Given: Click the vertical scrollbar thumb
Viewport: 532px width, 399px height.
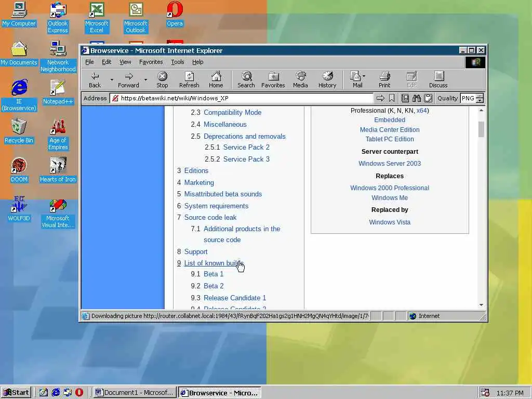Looking at the screenshot, I should point(481,129).
